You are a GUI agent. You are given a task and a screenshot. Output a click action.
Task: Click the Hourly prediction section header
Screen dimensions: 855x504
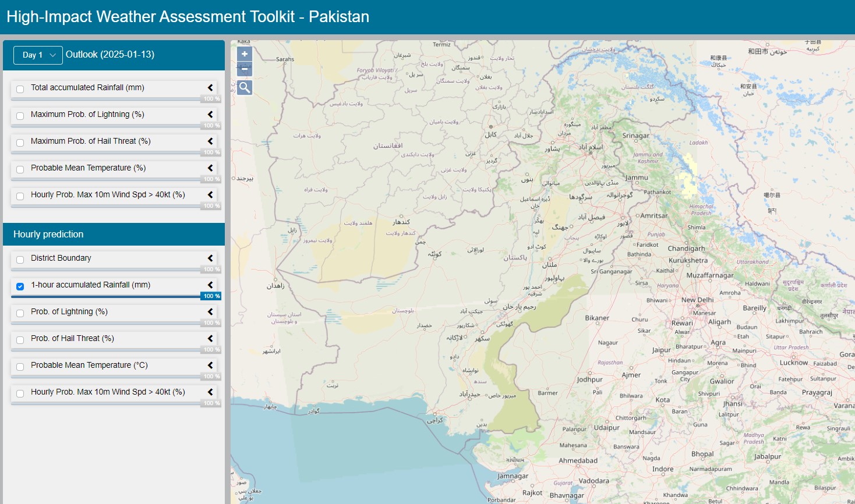point(48,234)
